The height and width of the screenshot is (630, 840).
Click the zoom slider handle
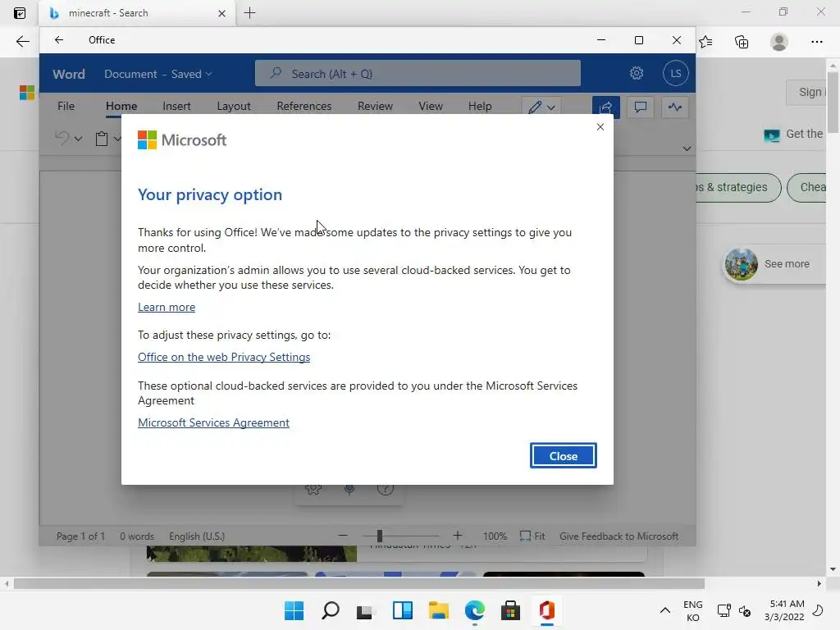tap(379, 536)
